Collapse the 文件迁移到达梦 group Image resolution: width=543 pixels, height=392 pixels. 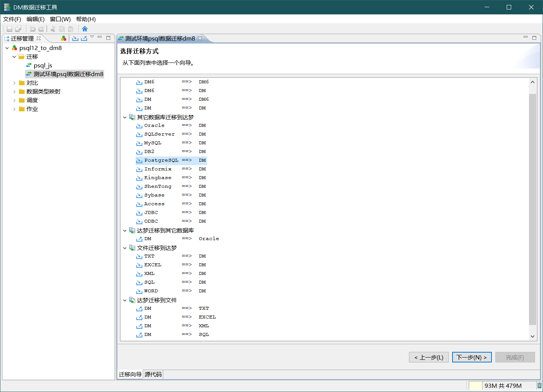click(x=125, y=248)
